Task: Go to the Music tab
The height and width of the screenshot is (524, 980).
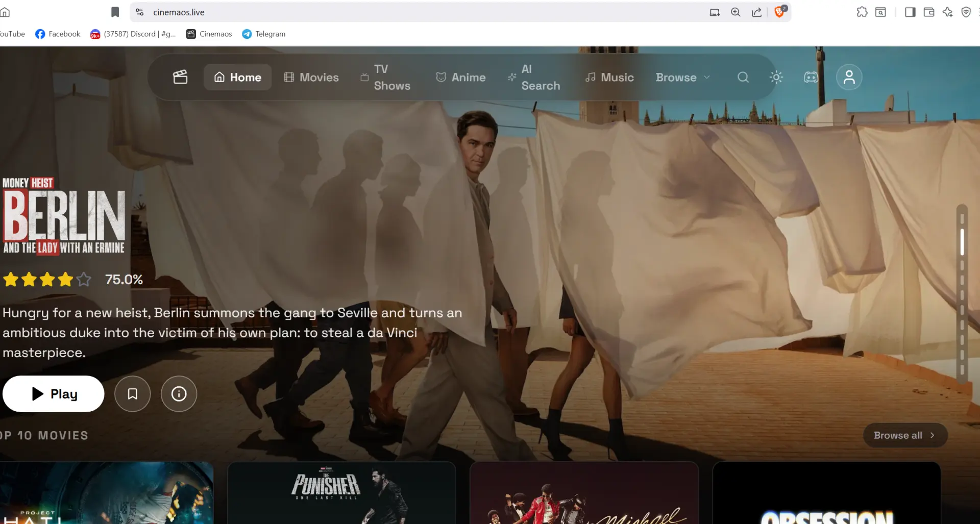Action: click(x=610, y=77)
